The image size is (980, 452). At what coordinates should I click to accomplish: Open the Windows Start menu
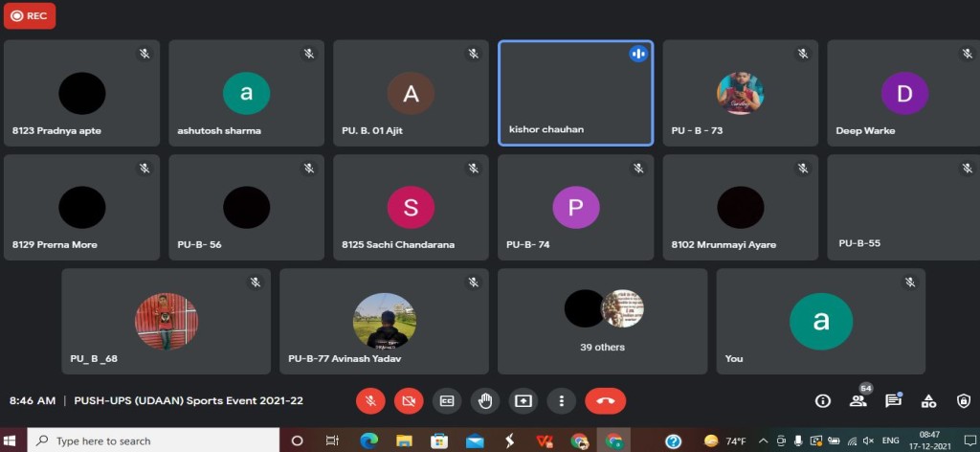coord(10,441)
